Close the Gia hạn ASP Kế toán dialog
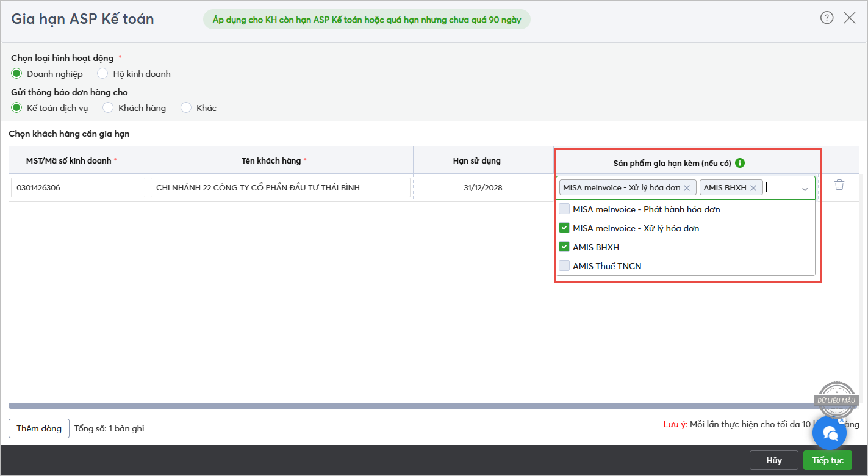The image size is (868, 476). click(x=849, y=18)
